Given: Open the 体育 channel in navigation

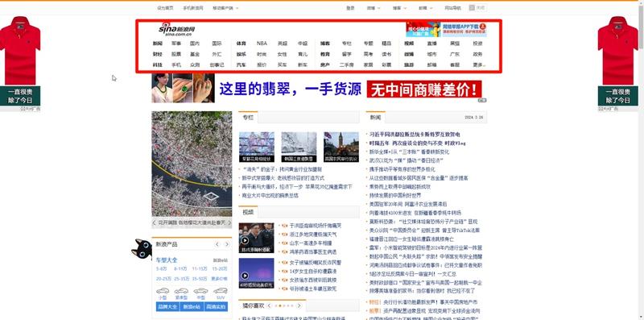Looking at the screenshot, I should pos(241,44).
